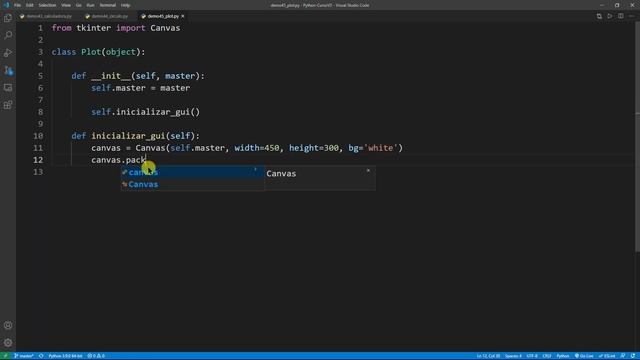Click 'canvas.pack' text on line 12
The width and height of the screenshot is (640, 360).
118,160
